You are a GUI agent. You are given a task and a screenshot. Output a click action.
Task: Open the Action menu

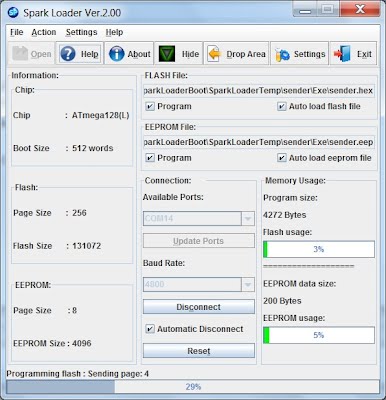coord(44,32)
